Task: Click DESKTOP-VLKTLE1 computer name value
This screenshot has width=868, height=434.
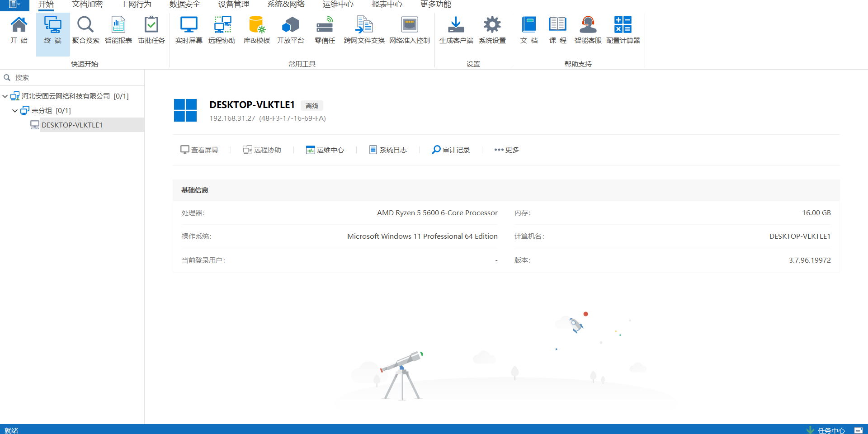Action: 800,236
